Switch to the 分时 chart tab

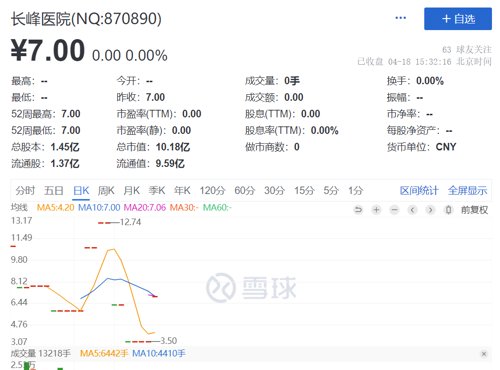25,191
